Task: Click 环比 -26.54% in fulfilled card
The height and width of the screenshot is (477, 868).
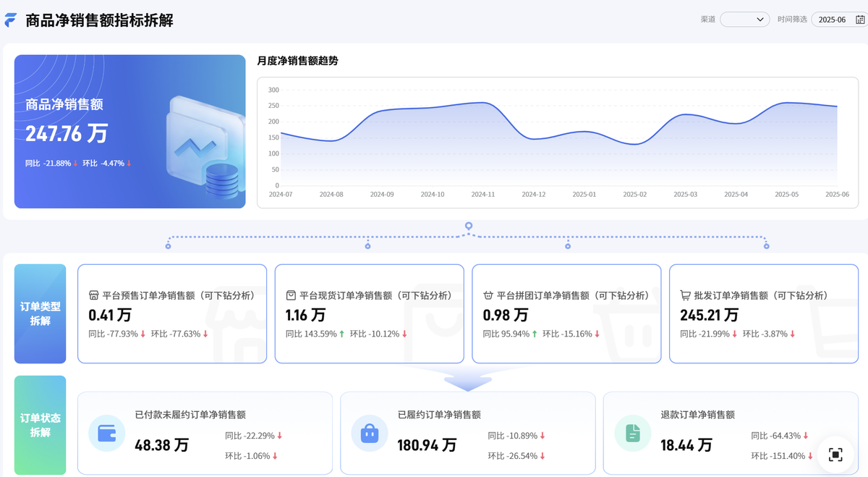Action: [516, 456]
